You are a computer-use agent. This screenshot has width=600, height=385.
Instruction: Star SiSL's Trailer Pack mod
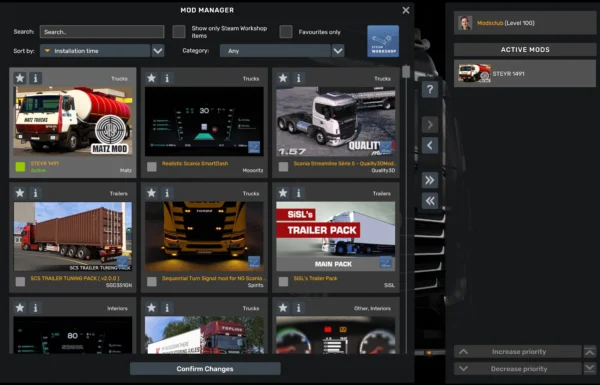(283, 193)
